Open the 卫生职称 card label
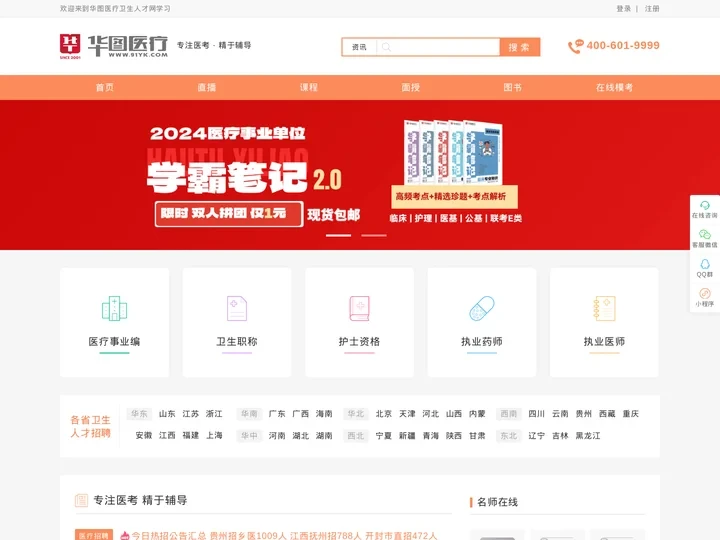 (x=237, y=342)
